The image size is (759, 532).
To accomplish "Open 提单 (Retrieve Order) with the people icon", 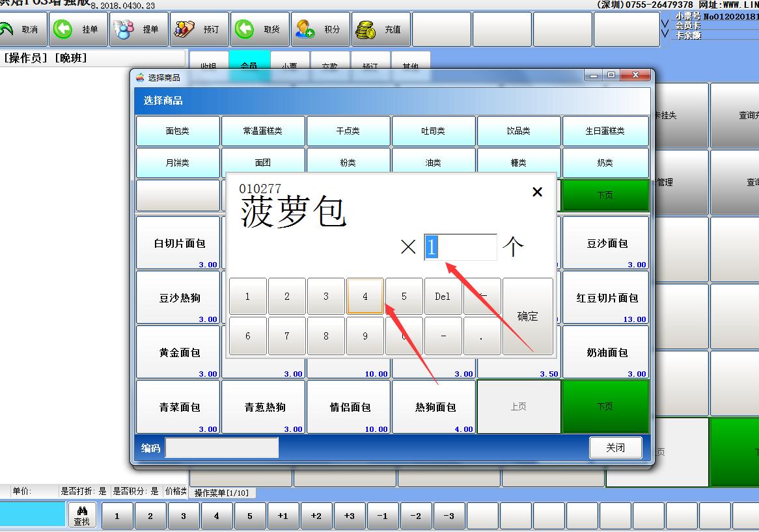I will click(122, 28).
